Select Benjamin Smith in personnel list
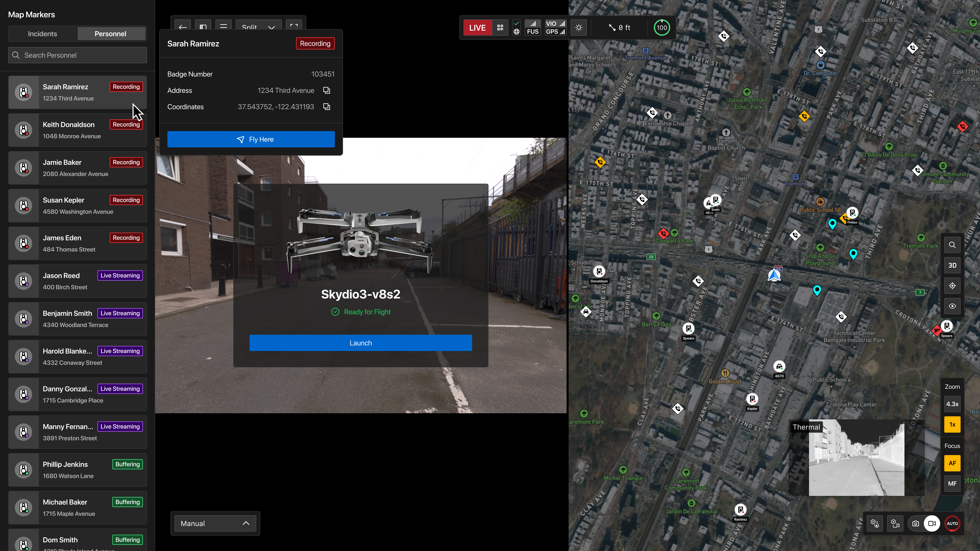The image size is (980, 551). 78,319
